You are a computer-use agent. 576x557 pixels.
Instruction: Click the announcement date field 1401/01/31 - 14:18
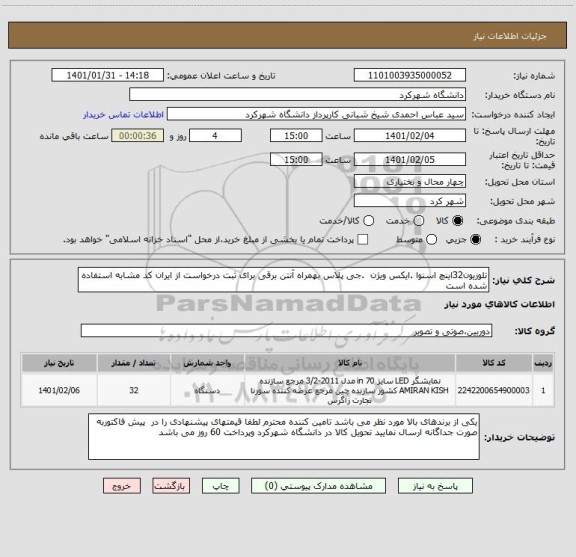[x=108, y=75]
